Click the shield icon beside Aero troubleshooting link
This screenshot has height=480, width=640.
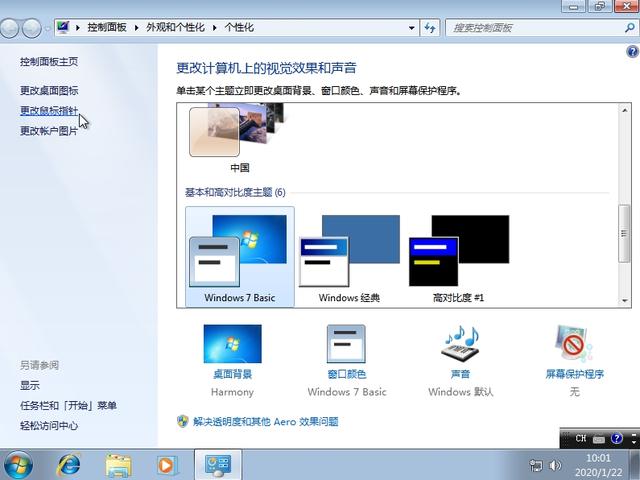tap(182, 421)
